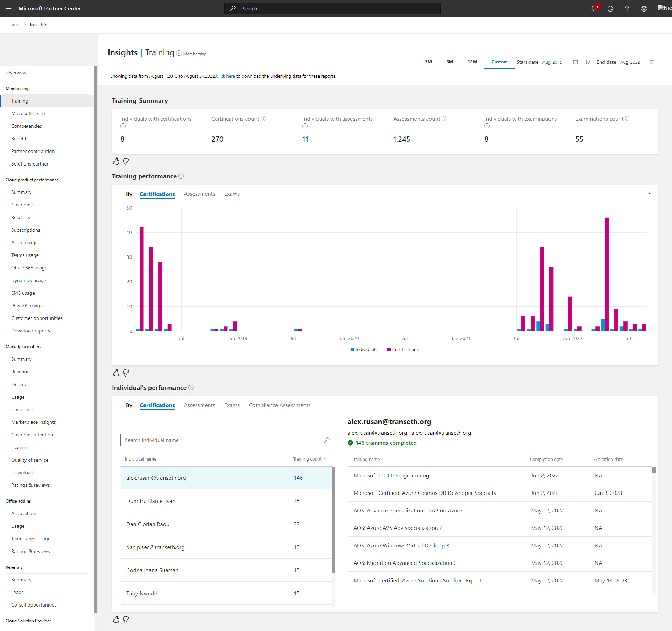Select the 12M date range
Screen dimensions: 672x631
(472, 62)
